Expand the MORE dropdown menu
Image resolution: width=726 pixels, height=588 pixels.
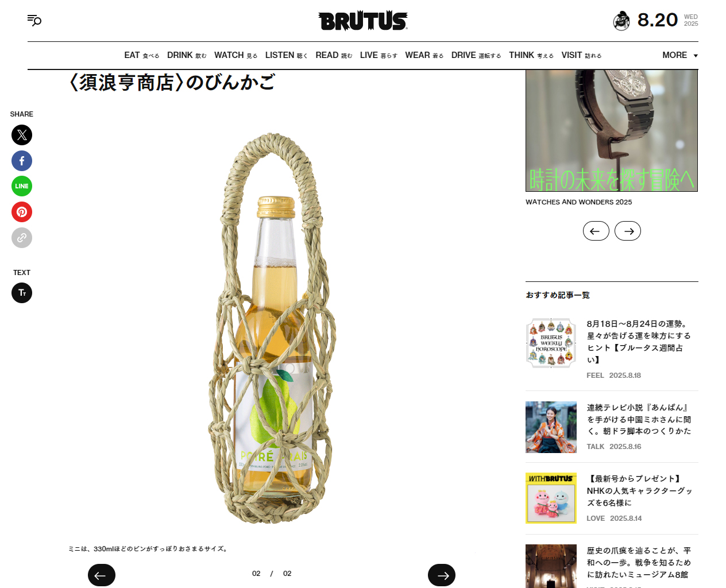point(680,55)
